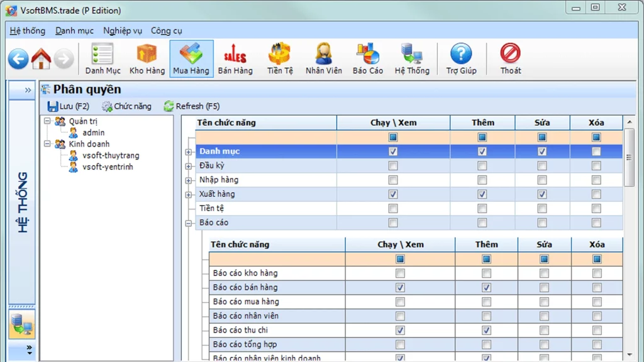Open the Nghiệp vụ menu

pyautogui.click(x=123, y=30)
